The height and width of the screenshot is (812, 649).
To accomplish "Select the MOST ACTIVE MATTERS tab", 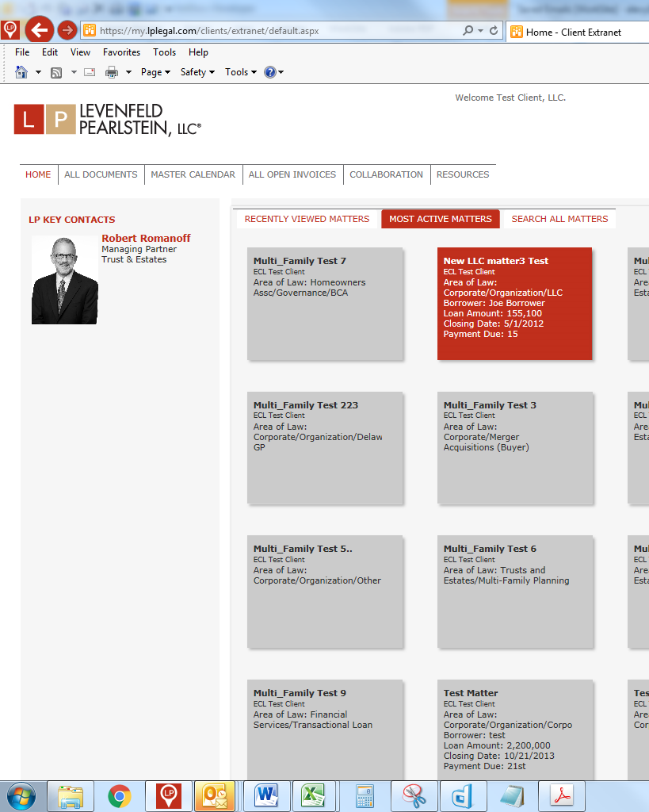I will 441,219.
